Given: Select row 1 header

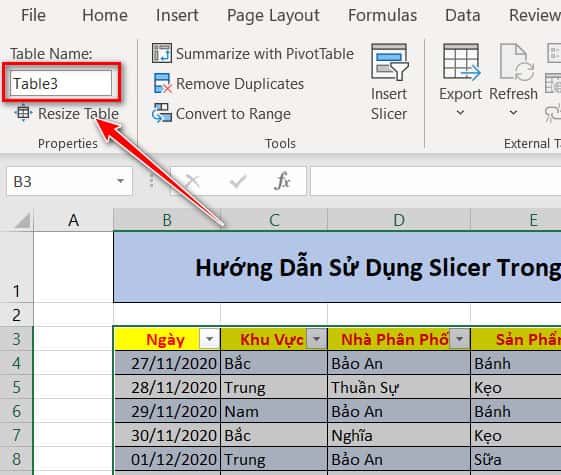Looking at the screenshot, I should click(16, 267).
